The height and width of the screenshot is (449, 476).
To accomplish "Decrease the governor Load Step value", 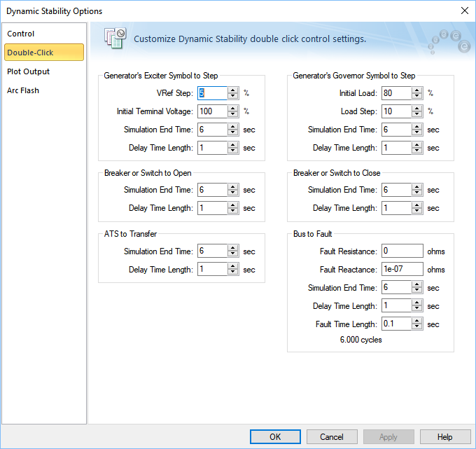I will [417, 114].
